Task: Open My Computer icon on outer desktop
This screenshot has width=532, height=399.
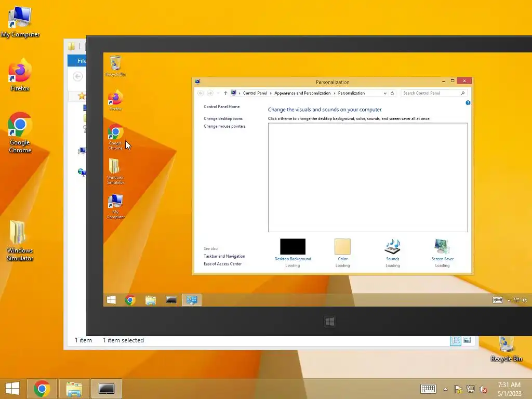Action: point(20,21)
